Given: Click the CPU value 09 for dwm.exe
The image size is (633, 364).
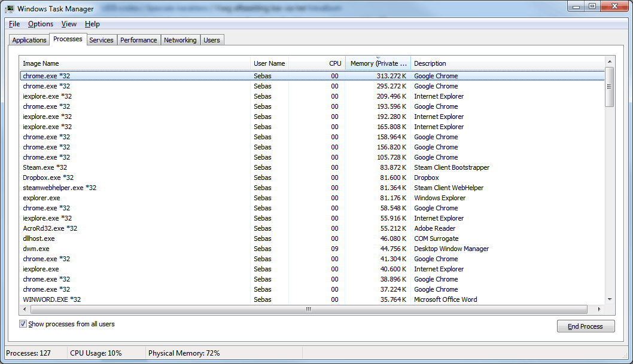Looking at the screenshot, I should point(334,249).
